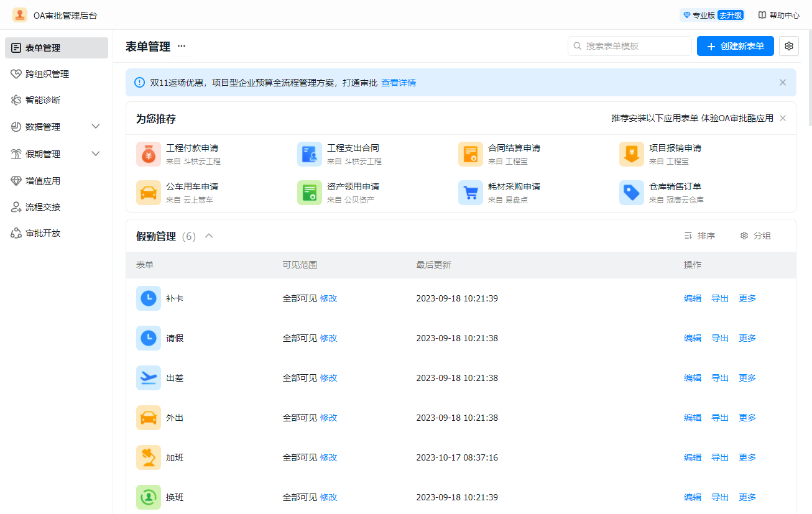This screenshot has height=514, width=812.
Task: Open 更多 menu for the 外出 form
Action: click(x=747, y=418)
